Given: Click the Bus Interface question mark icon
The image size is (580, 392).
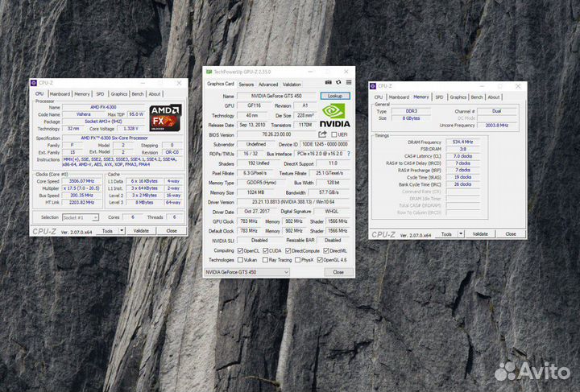Looking at the screenshot, I should pos(348,153).
